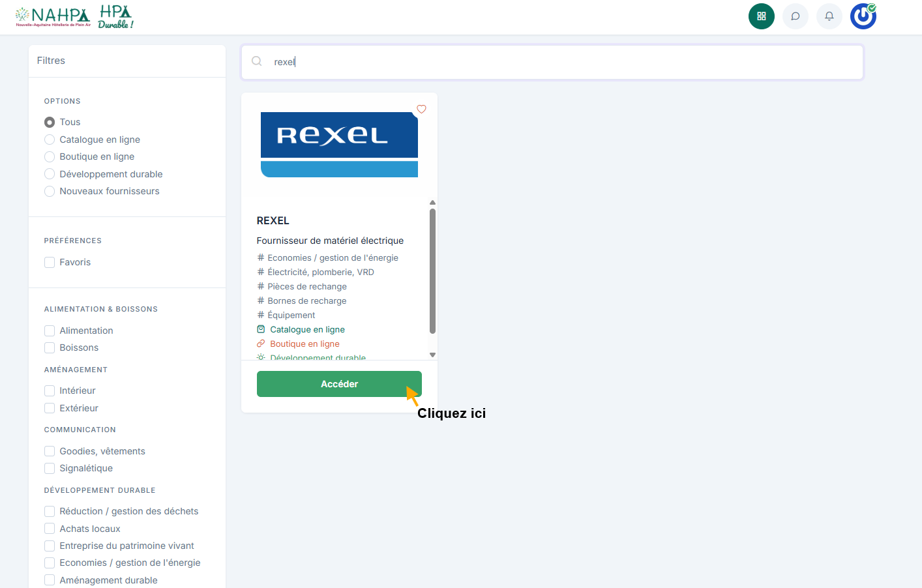Screen dimensions: 922x588
Task: Click the NAHPA logo
Action: 53,17
